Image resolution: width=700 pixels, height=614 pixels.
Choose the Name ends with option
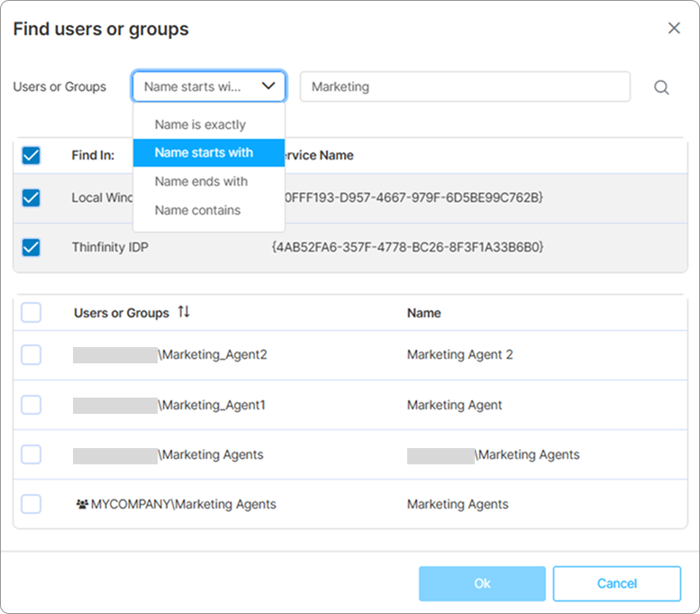[208, 181]
